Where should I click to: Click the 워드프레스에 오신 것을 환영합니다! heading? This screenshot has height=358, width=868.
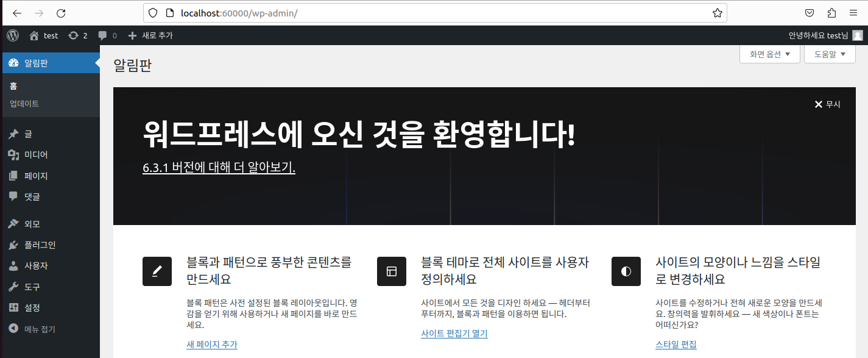(359, 135)
